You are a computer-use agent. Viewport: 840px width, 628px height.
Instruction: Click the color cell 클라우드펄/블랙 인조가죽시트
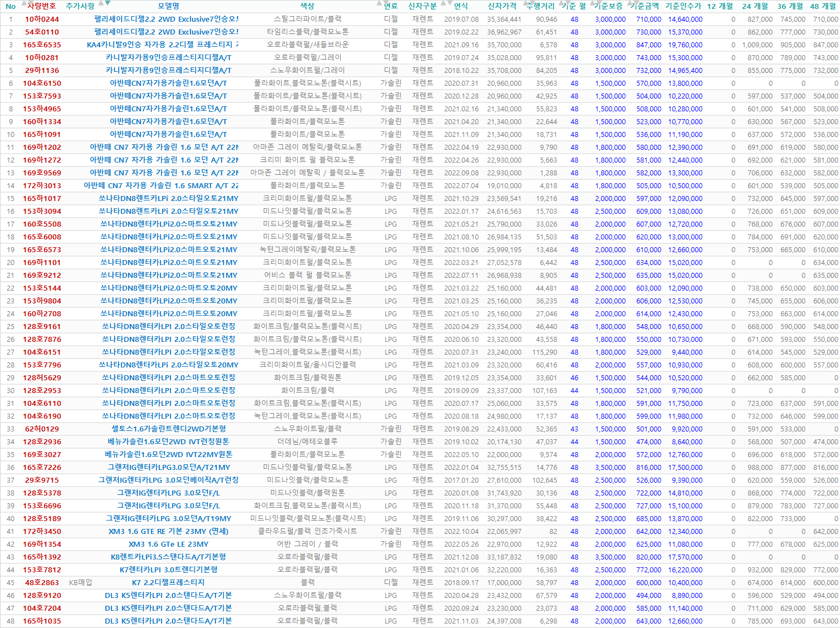(308, 532)
